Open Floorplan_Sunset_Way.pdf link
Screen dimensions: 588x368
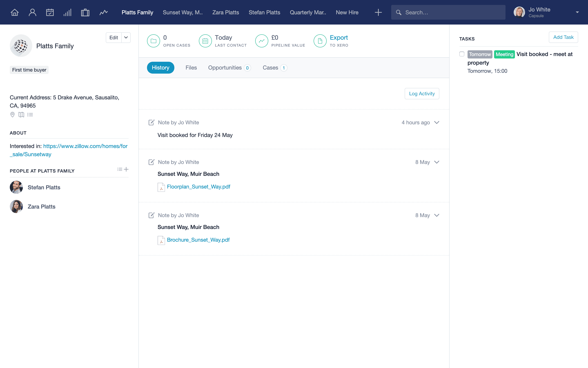(198, 187)
